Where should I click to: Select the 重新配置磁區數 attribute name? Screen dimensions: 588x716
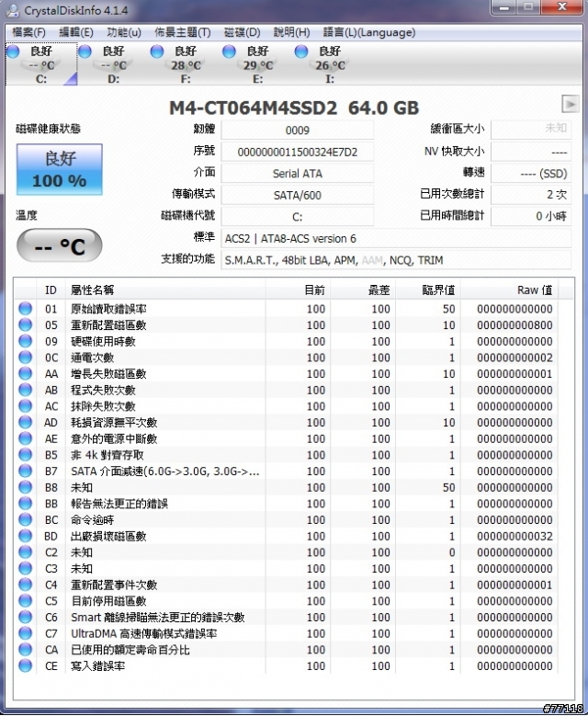tap(108, 325)
